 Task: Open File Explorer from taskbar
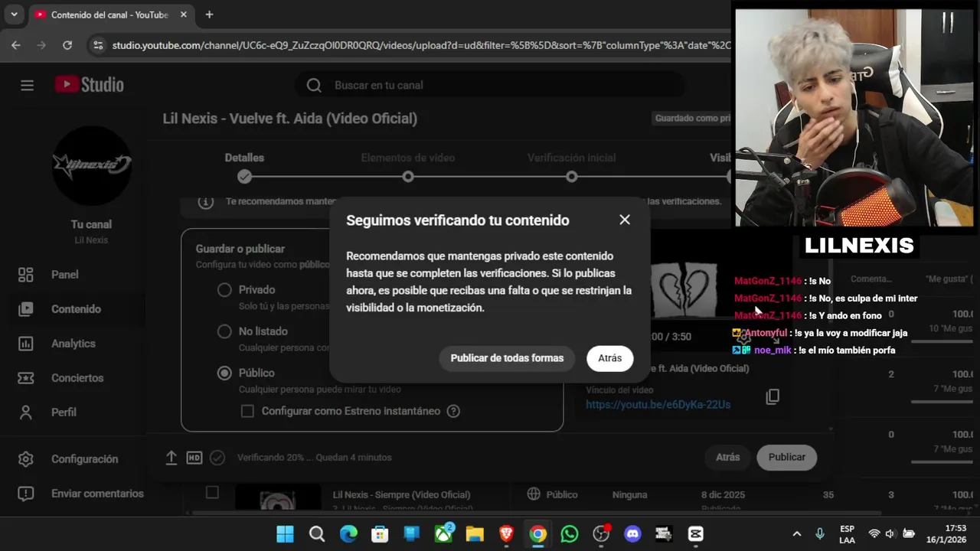475,533
